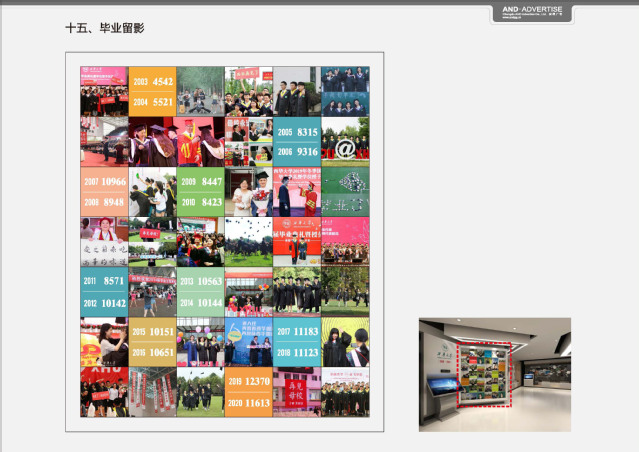This screenshot has width=639, height=452.
Task: Select the light green tile showing 2013 10563
Action: click(201, 292)
